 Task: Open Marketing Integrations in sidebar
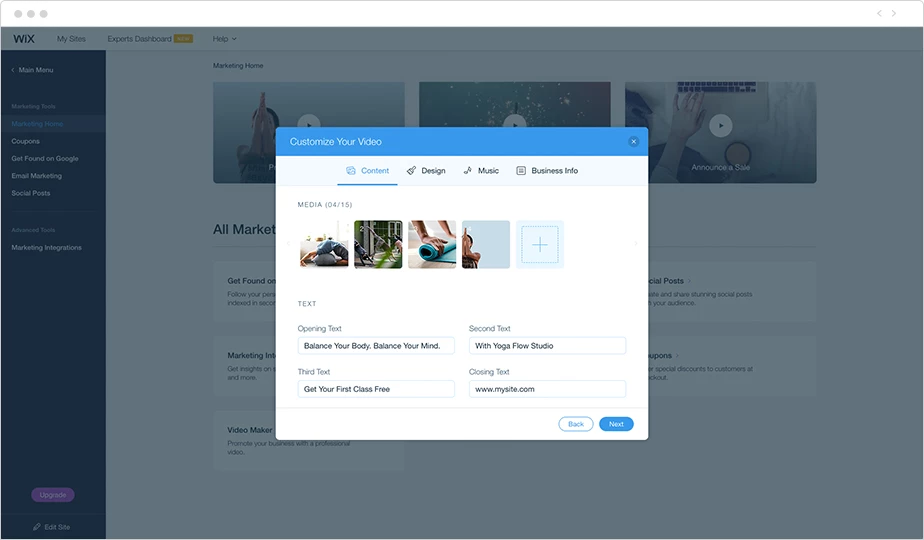(x=47, y=248)
